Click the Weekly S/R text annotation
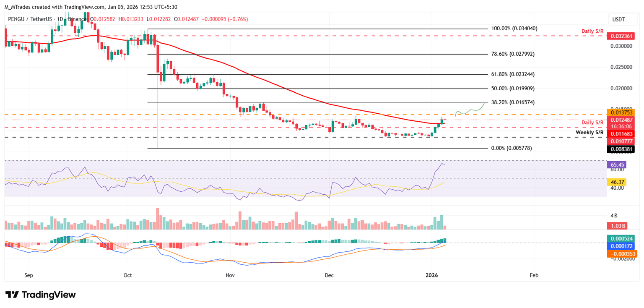This screenshot has height=308, width=644. tap(590, 133)
